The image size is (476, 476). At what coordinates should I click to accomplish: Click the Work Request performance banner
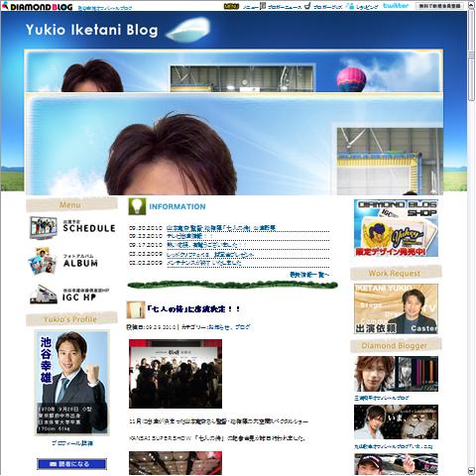click(x=396, y=308)
